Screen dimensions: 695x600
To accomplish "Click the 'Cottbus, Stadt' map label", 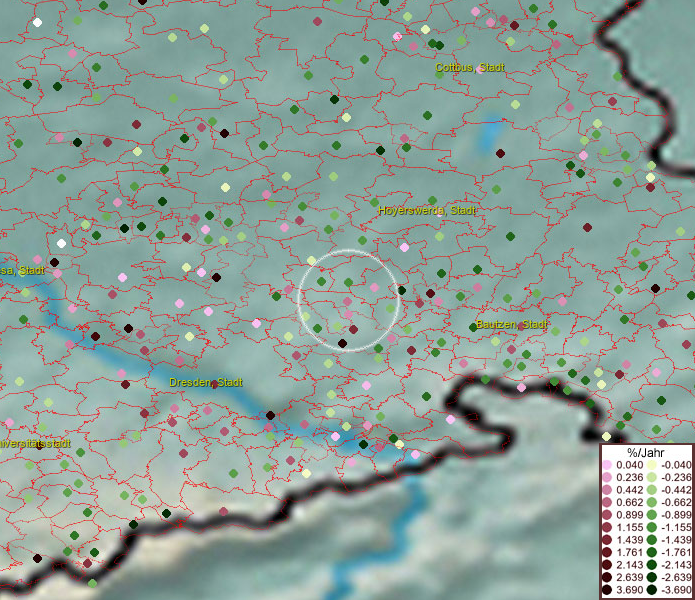I will (x=470, y=67).
